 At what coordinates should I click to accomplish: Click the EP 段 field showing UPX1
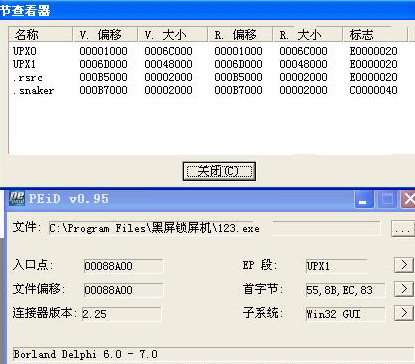[337, 266]
